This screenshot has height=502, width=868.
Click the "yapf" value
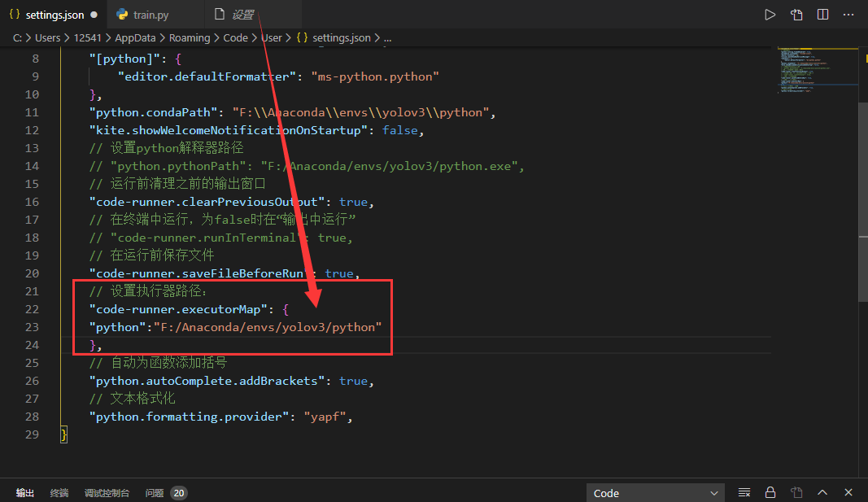325,417
